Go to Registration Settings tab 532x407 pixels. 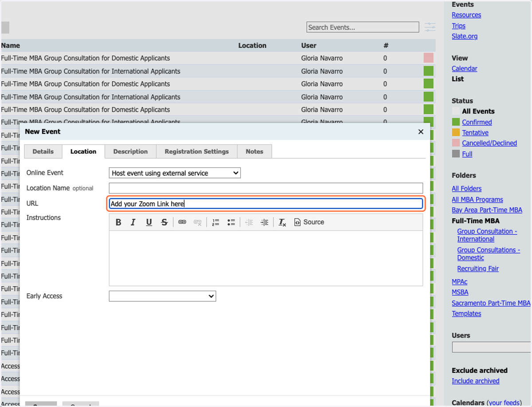[197, 151]
